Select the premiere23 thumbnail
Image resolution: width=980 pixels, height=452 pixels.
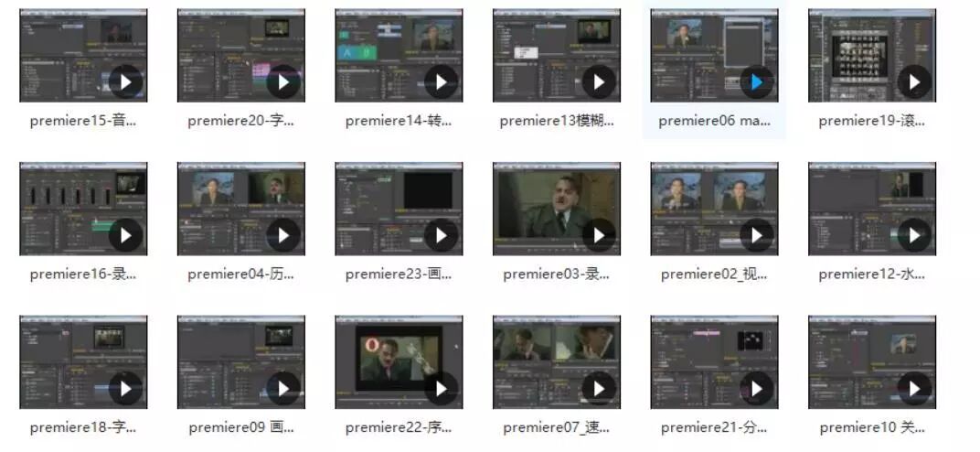click(x=399, y=209)
